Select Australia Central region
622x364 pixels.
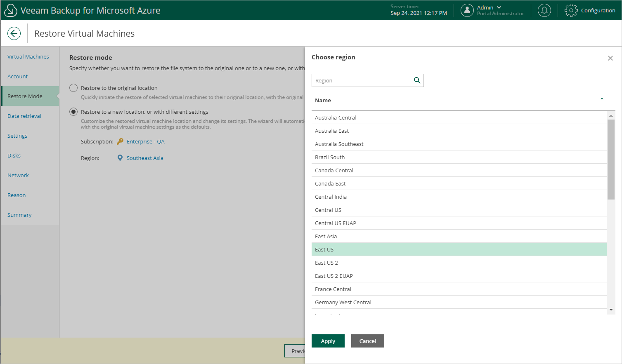coord(459,117)
